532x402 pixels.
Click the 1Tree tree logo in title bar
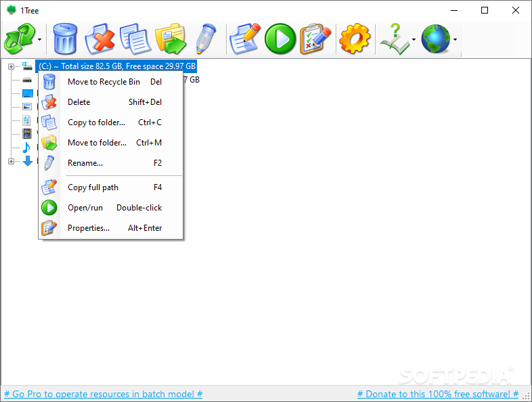[12, 10]
